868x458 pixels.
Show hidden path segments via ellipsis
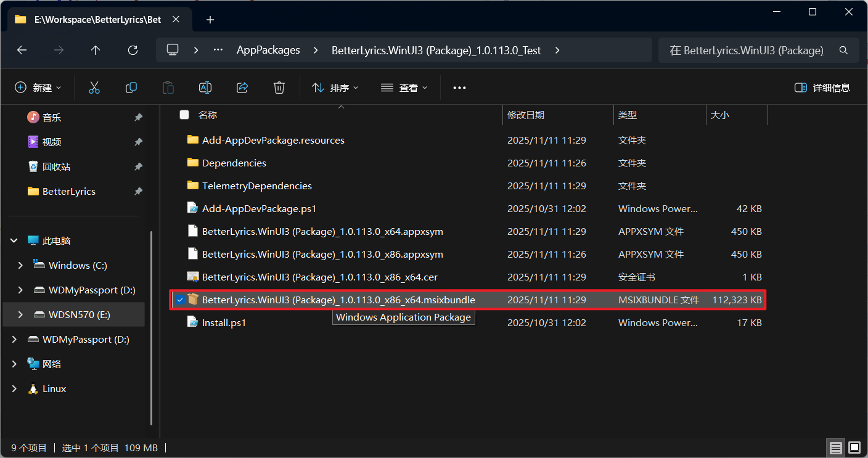click(218, 50)
